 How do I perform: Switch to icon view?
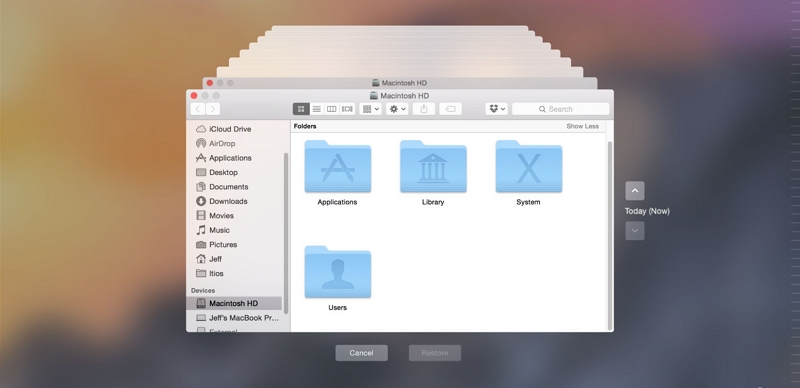click(301, 109)
